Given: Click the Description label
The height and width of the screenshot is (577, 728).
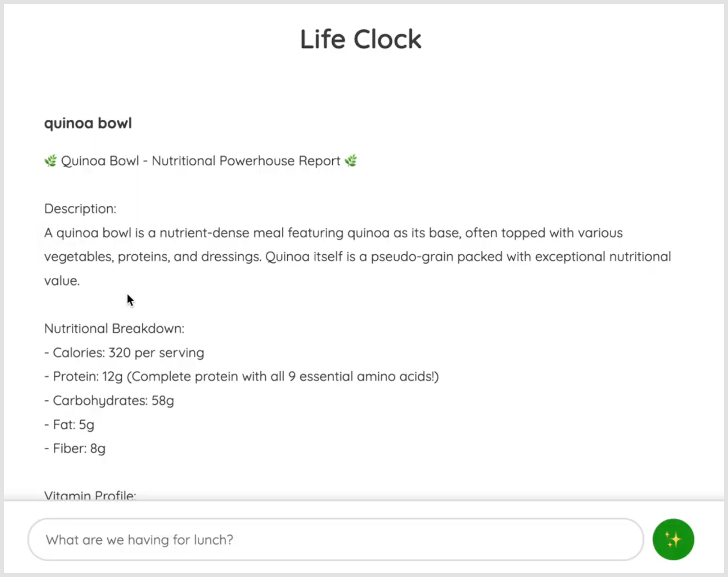Looking at the screenshot, I should click(80, 209).
